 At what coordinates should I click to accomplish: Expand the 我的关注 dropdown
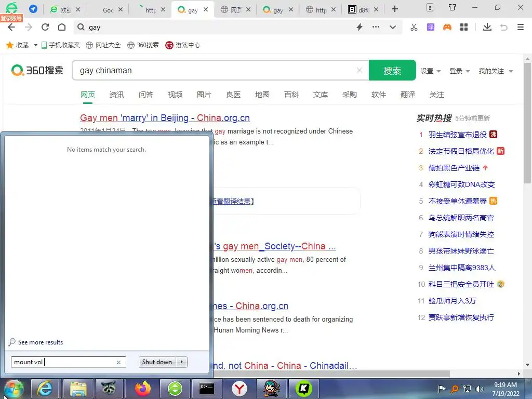[x=495, y=71]
